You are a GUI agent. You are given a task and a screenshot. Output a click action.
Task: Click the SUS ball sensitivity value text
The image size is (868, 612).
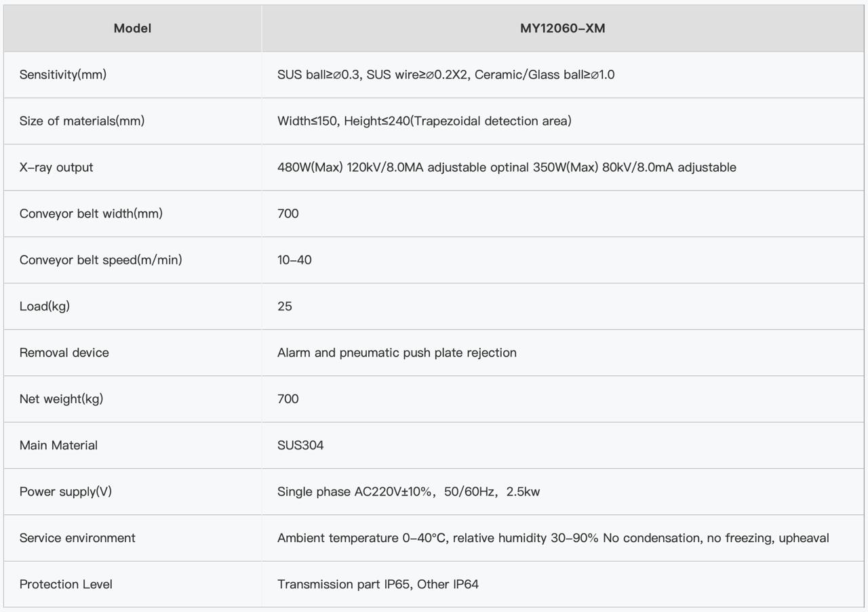(446, 75)
